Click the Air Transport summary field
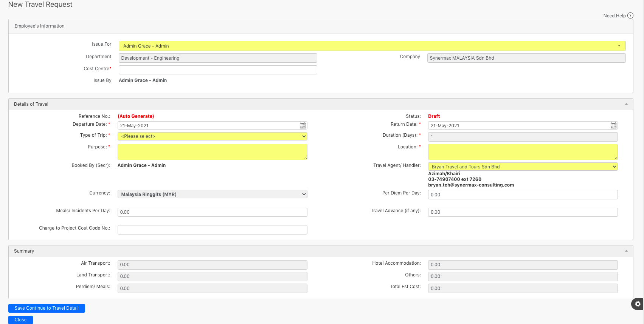The height and width of the screenshot is (324, 644). (213, 265)
